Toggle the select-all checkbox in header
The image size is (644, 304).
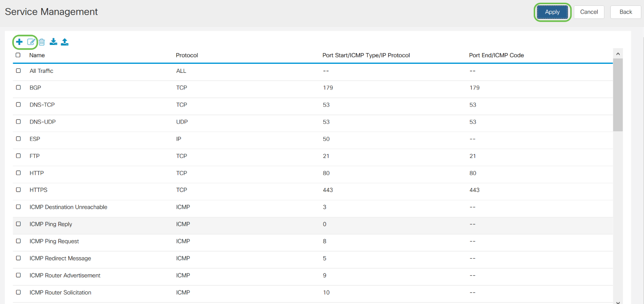18,55
